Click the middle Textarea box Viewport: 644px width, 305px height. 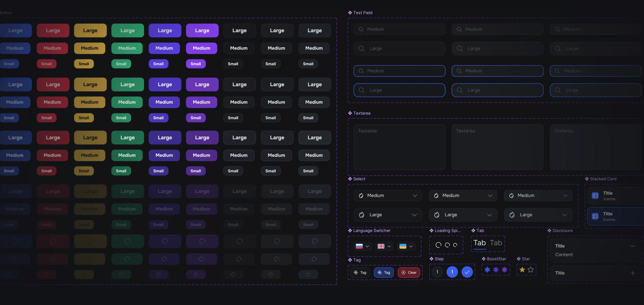[x=497, y=147]
